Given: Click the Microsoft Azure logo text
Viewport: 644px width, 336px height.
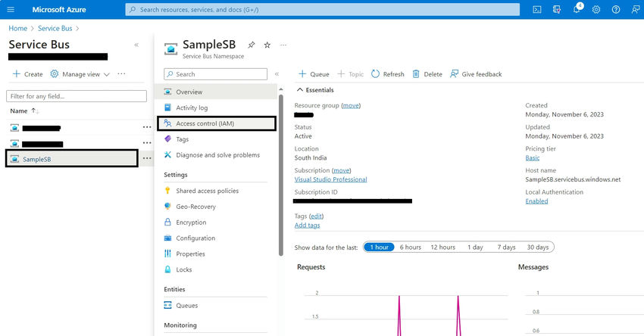Looking at the screenshot, I should (59, 9).
